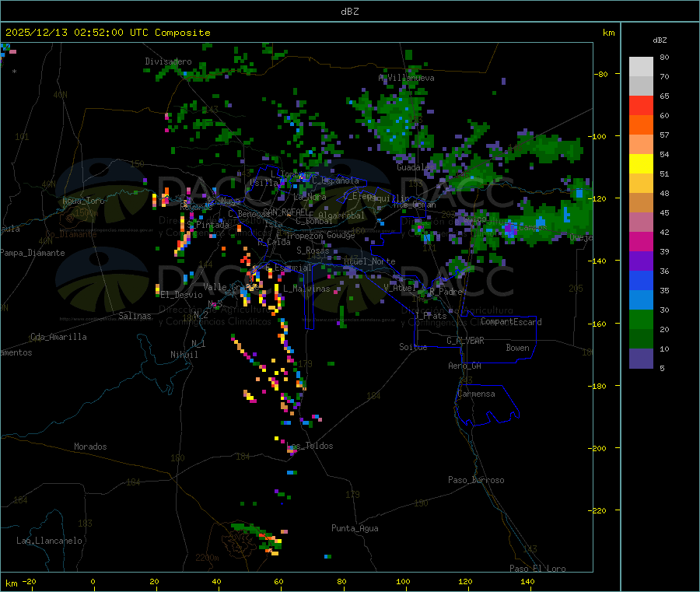This screenshot has height=592, width=700.
Task: Click the Cda_Amarilla map label
Action: (x=58, y=337)
